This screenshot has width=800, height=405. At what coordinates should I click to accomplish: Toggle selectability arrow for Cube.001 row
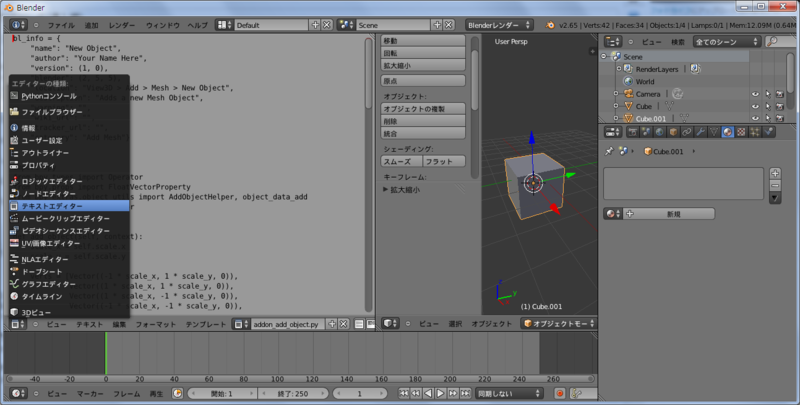point(767,118)
